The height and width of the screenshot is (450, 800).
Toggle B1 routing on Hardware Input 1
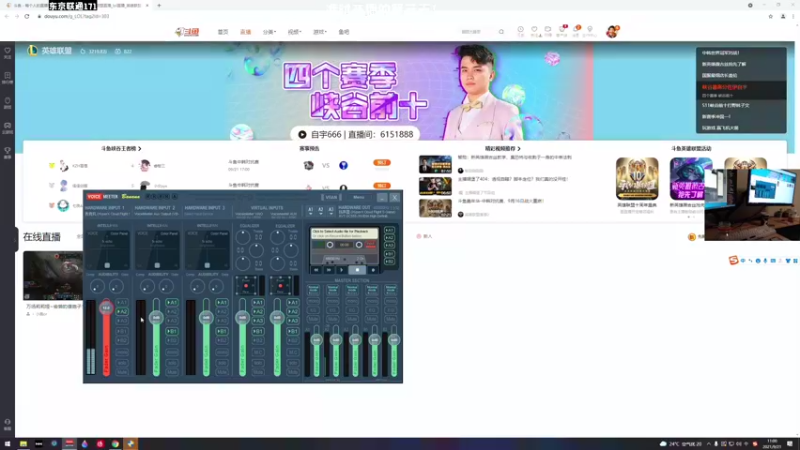tap(122, 331)
